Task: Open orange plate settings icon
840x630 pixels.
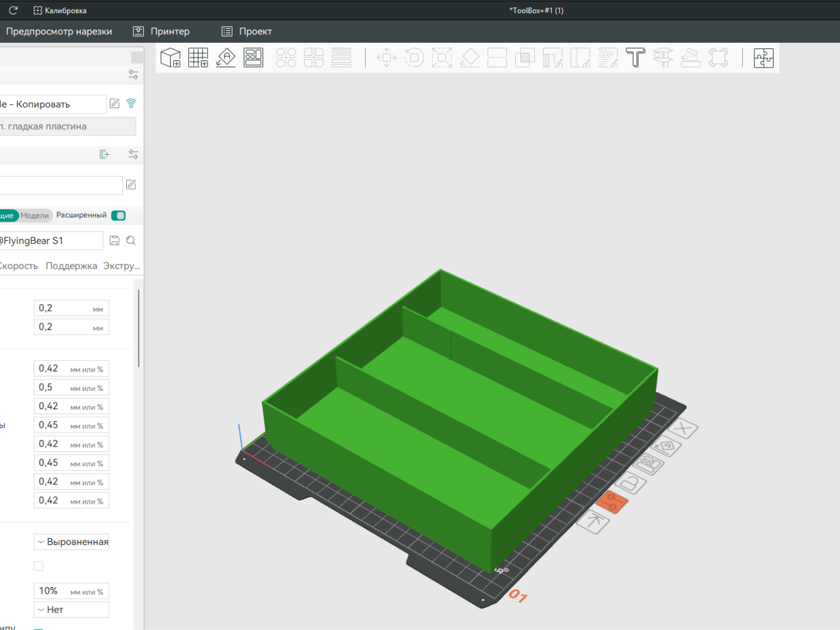Action: click(612, 502)
